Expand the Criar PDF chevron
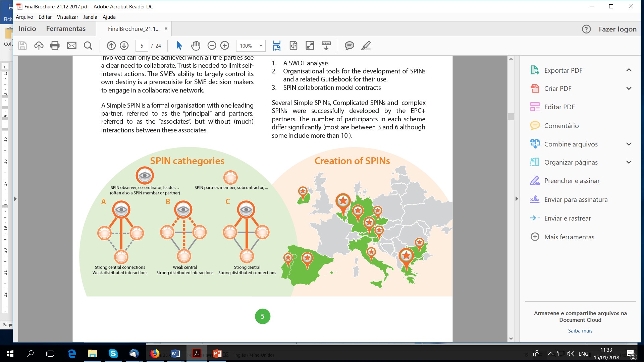The image size is (644, 362). pos(629,88)
